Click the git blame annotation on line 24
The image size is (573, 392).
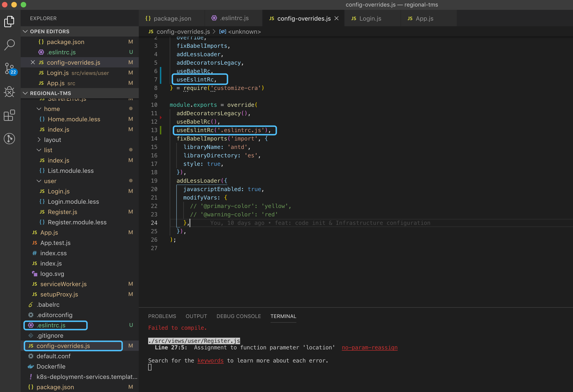click(320, 223)
